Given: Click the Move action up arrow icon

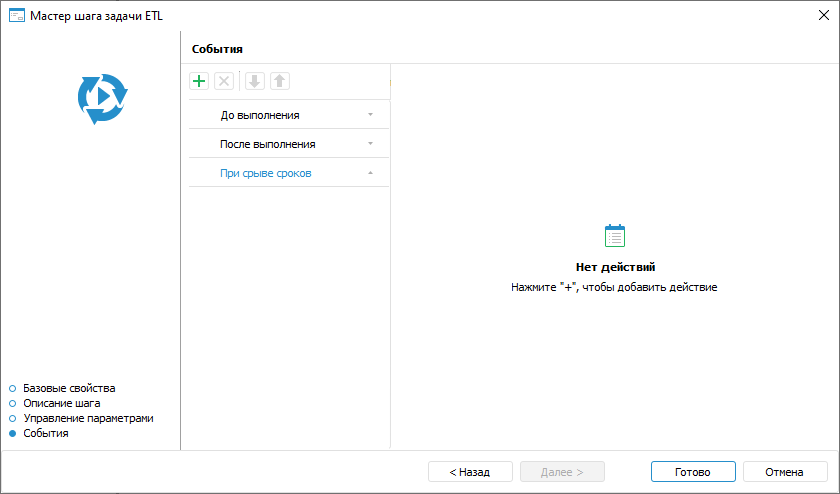Looking at the screenshot, I should pos(279,82).
